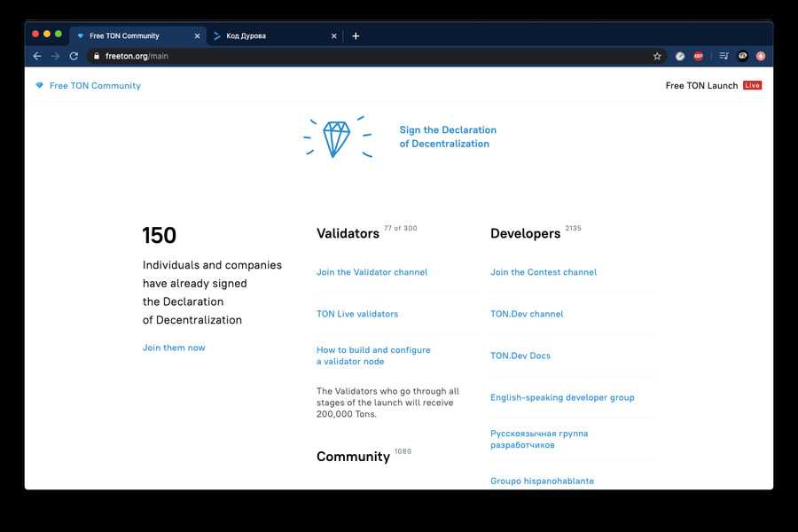The height and width of the screenshot is (532, 798).
Task: Click the yellow macOS minimize button
Action: [47, 34]
